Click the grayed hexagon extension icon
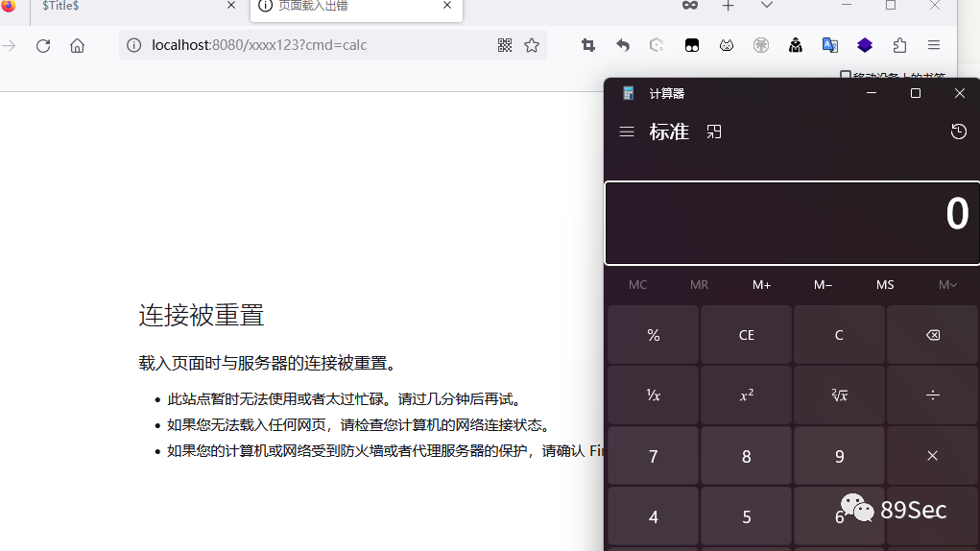The image size is (980, 551). (657, 45)
